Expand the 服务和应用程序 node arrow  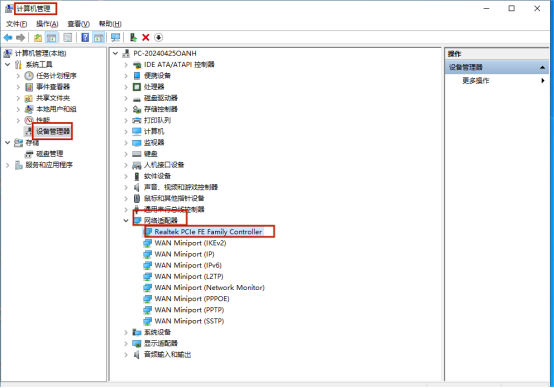[7, 165]
